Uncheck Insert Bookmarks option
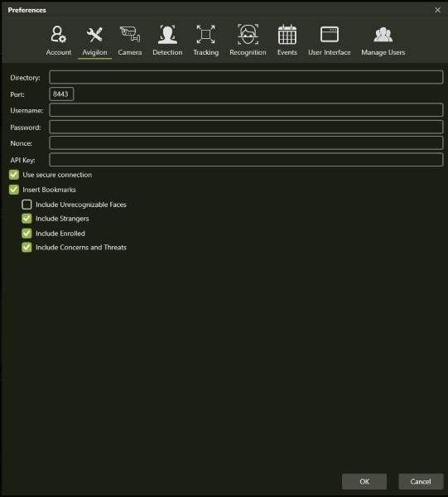This screenshot has height=497, width=448. (x=14, y=190)
